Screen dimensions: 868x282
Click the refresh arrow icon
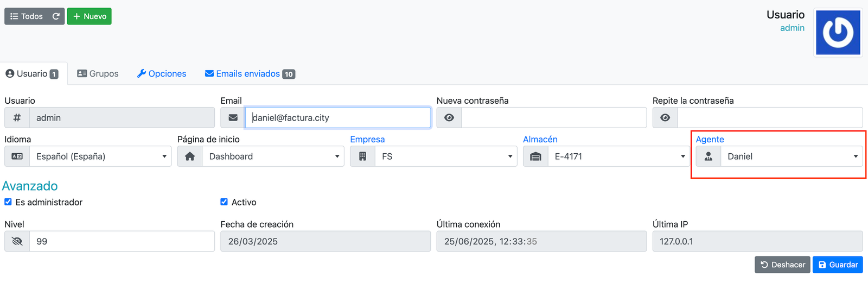click(56, 16)
